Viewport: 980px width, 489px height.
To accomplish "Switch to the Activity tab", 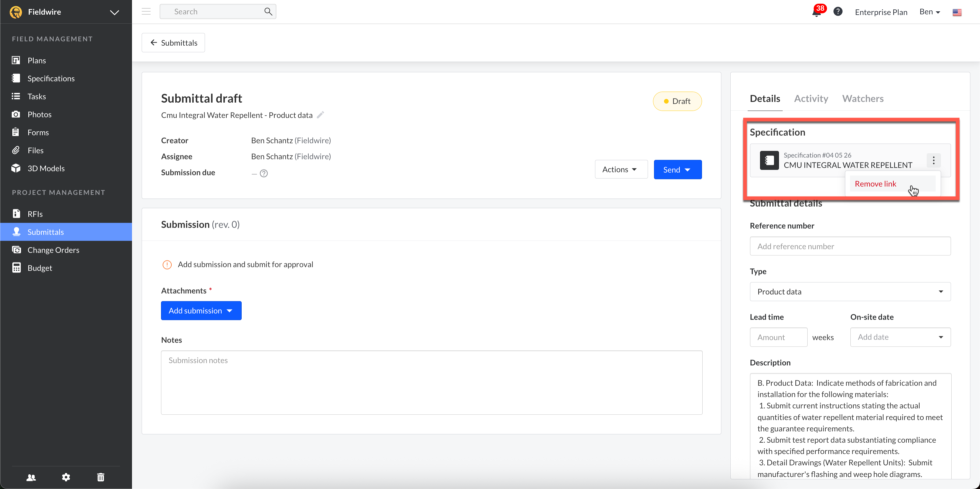I will point(811,99).
